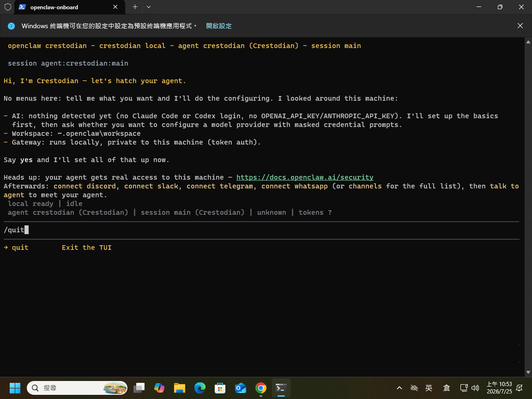Click 'session agent:crestodian:main' text

[68, 63]
